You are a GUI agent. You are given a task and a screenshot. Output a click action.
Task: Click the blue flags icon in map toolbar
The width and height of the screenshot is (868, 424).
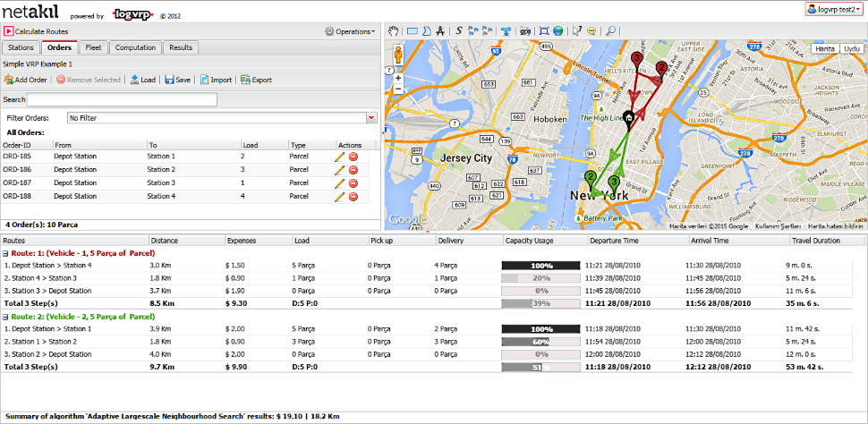[473, 31]
